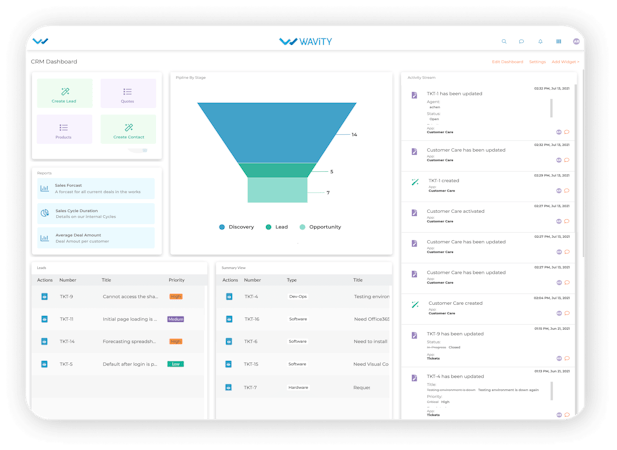Toggle Discovery legend in the funnel chart
617x450 pixels.
(236, 227)
